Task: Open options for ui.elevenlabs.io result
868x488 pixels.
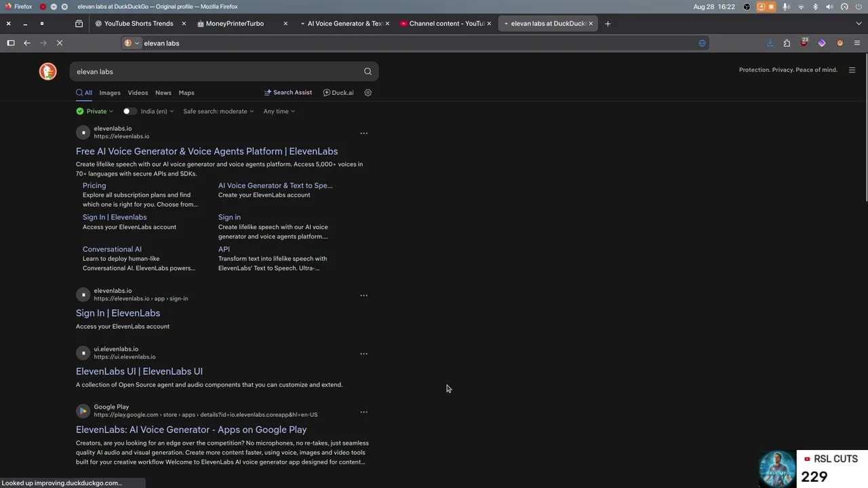Action: [363, 354]
